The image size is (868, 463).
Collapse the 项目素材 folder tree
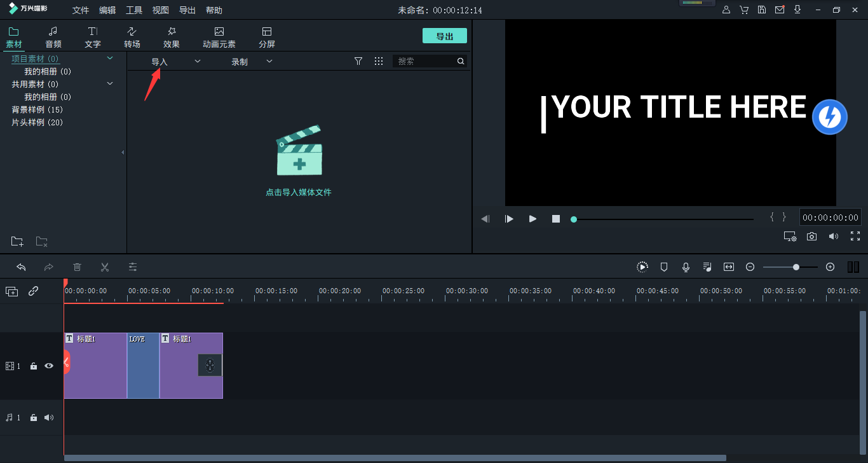(x=110, y=59)
